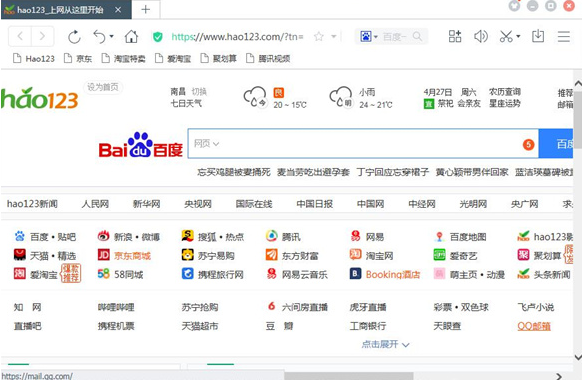582x382 pixels.
Task: Open the scissors screenshot tool
Action: 506,36
